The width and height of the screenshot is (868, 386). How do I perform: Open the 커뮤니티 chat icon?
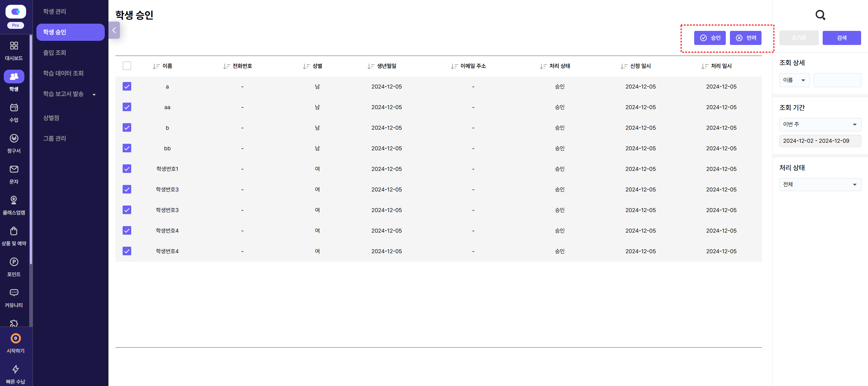point(14,293)
